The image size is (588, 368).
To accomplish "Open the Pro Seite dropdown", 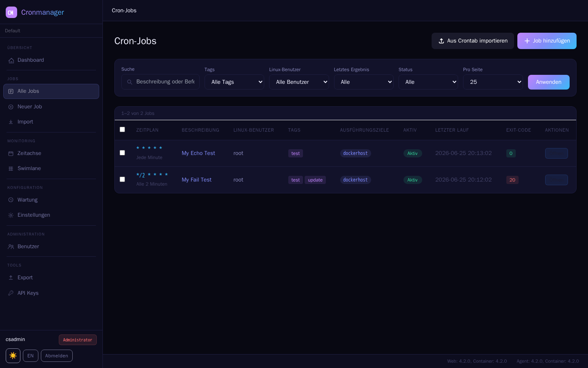I will (493, 82).
